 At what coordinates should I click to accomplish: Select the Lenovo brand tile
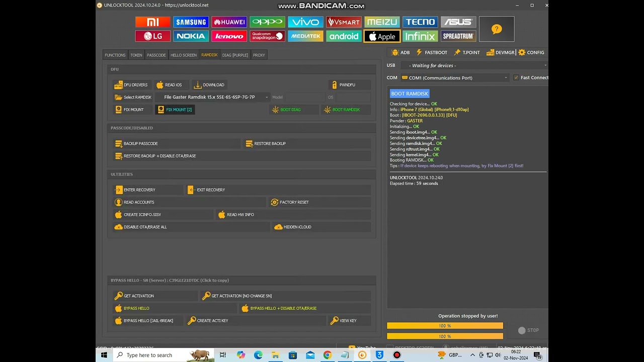tap(229, 36)
